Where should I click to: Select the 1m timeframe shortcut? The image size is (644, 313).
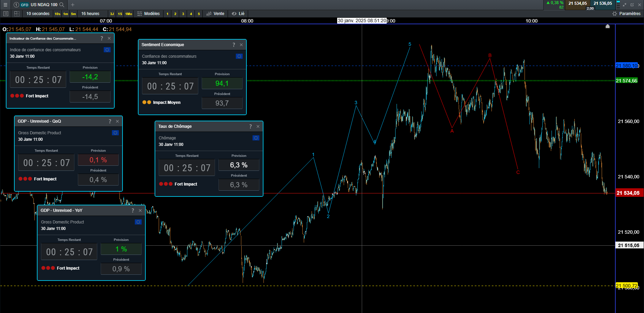tap(66, 14)
